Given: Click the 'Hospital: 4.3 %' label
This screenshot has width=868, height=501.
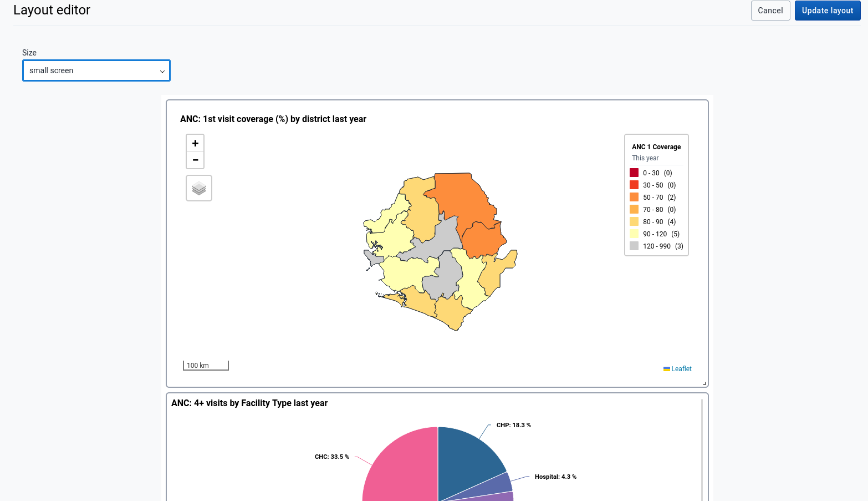Looking at the screenshot, I should [x=555, y=477].
